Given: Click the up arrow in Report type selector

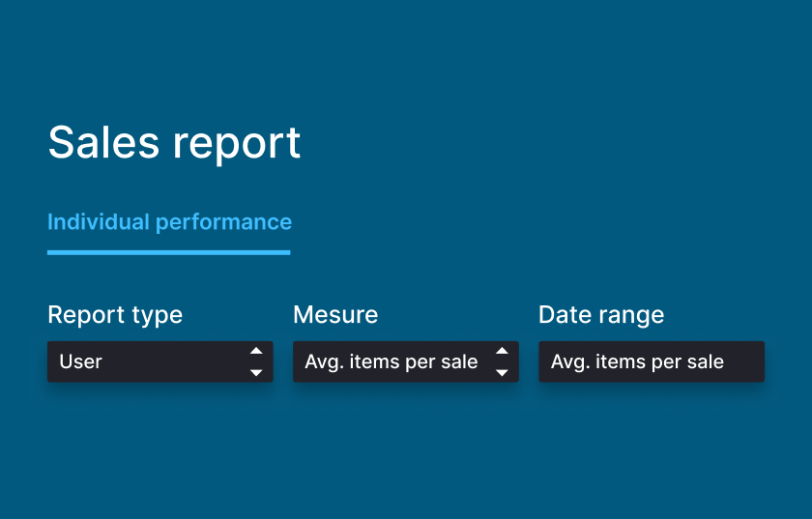Looking at the screenshot, I should click(x=256, y=351).
